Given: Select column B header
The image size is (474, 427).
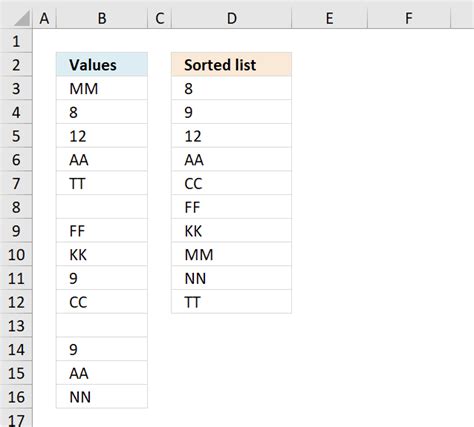Looking at the screenshot, I should click(x=102, y=18).
